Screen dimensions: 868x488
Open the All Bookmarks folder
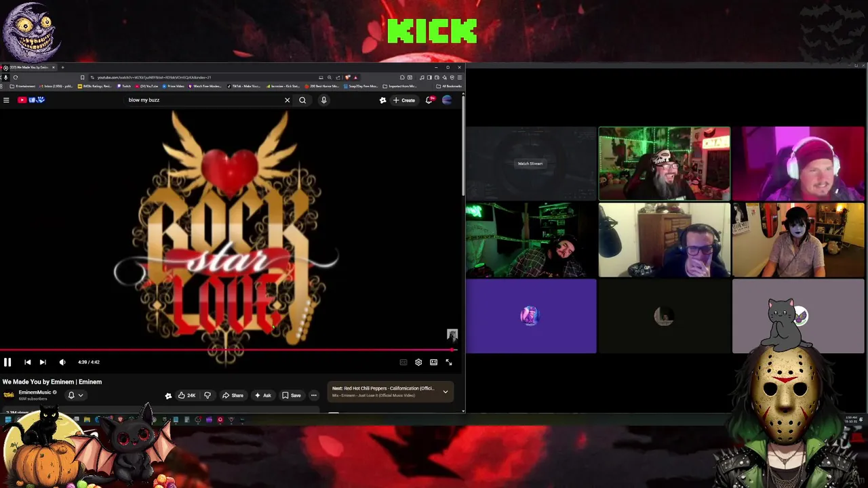(x=448, y=86)
